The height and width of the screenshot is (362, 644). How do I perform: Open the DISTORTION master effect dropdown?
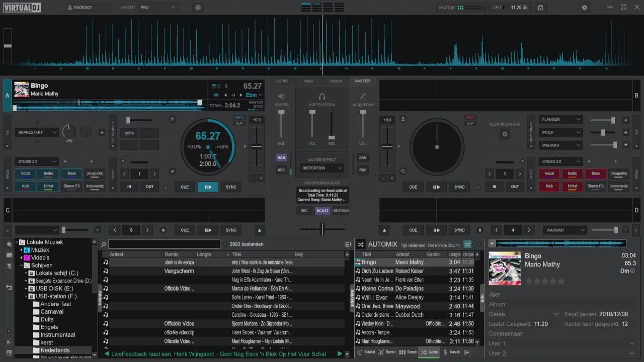click(x=322, y=168)
